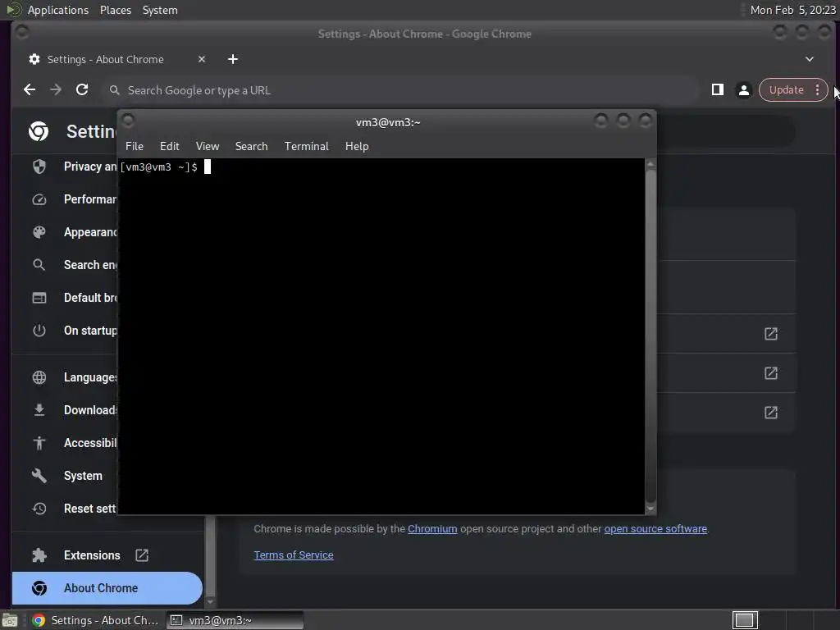Viewport: 840px width, 630px height.
Task: Select System settings label
Action: (x=83, y=477)
